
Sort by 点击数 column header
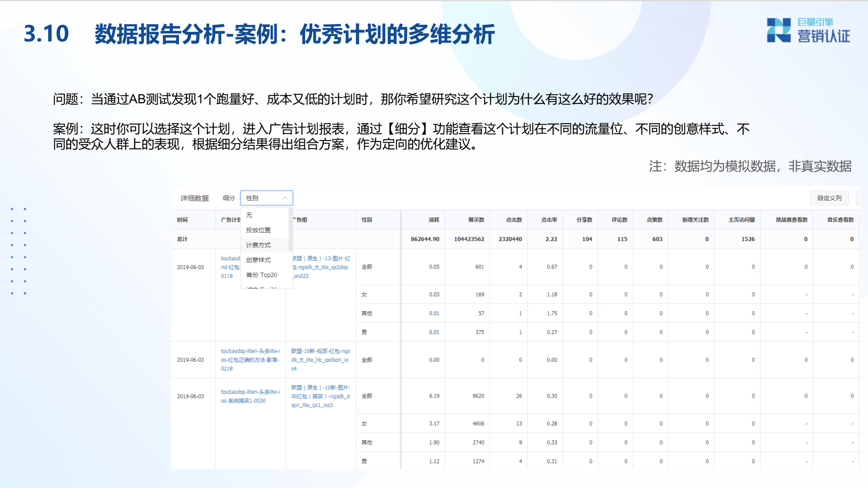coord(514,220)
